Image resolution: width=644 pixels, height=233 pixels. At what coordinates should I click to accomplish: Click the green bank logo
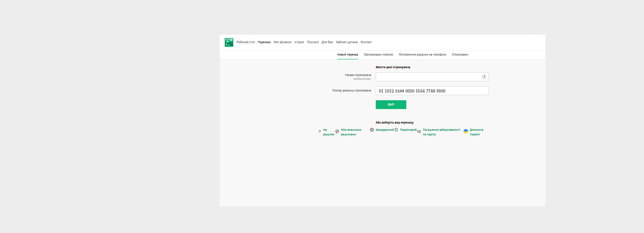[229, 42]
